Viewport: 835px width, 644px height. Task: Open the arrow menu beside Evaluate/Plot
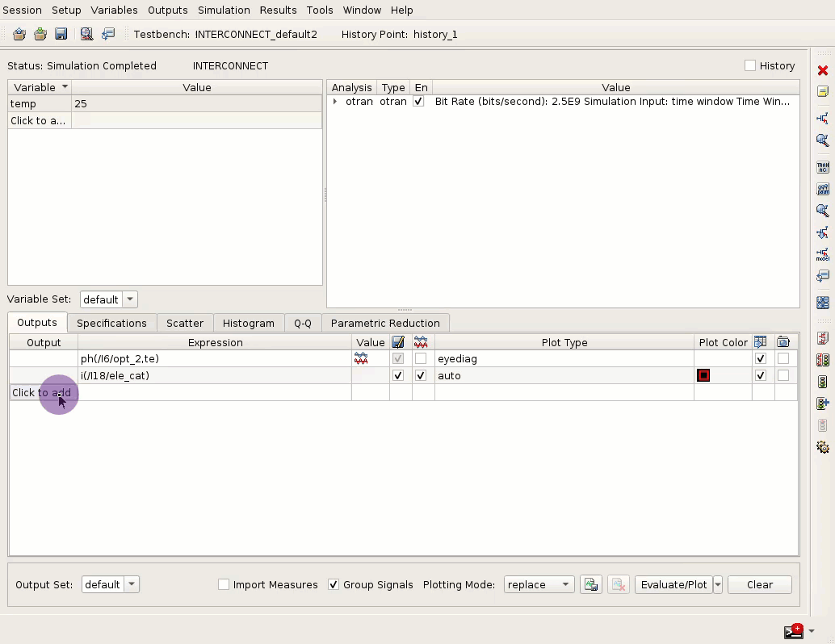point(718,584)
